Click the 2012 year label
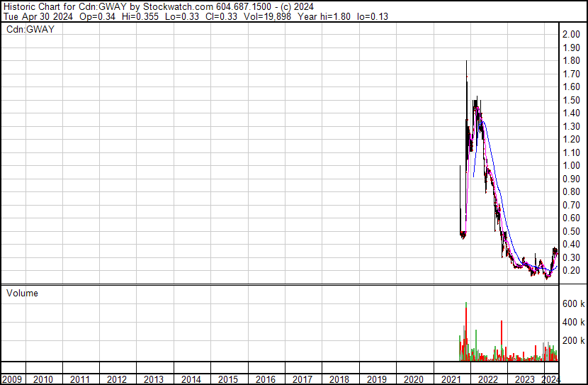The width and height of the screenshot is (588, 385). coord(117,379)
